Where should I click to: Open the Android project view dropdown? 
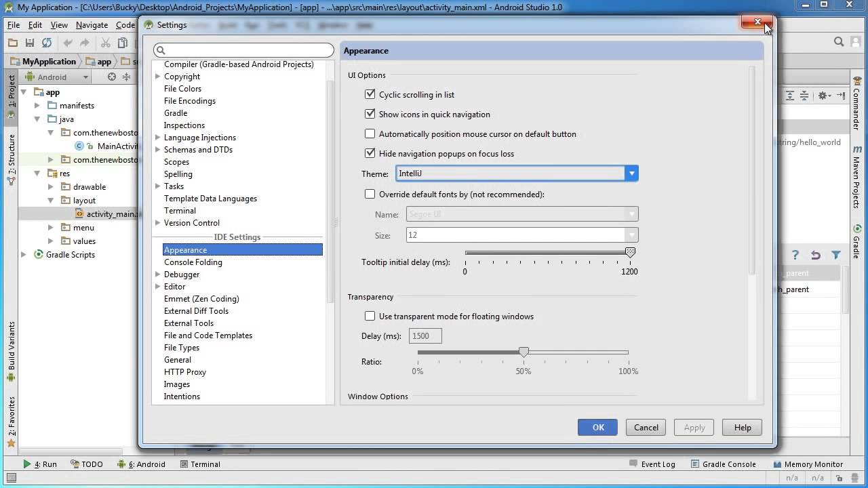click(58, 77)
